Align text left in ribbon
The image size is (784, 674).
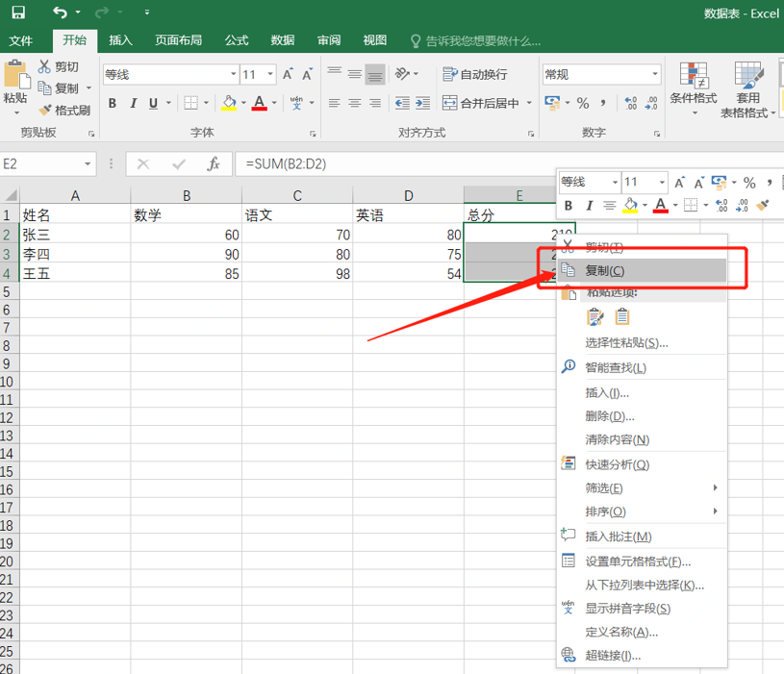pos(334,104)
